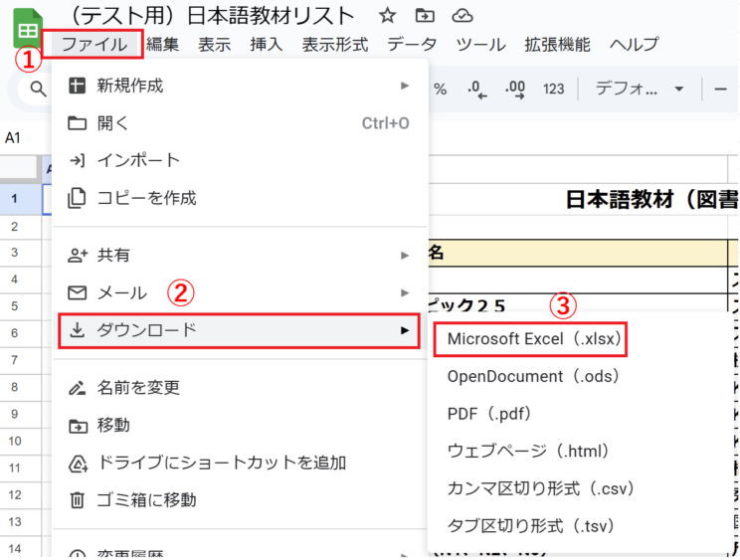The width and height of the screenshot is (740, 560).
Task: Click the rename pencil icon
Action: (x=77, y=388)
